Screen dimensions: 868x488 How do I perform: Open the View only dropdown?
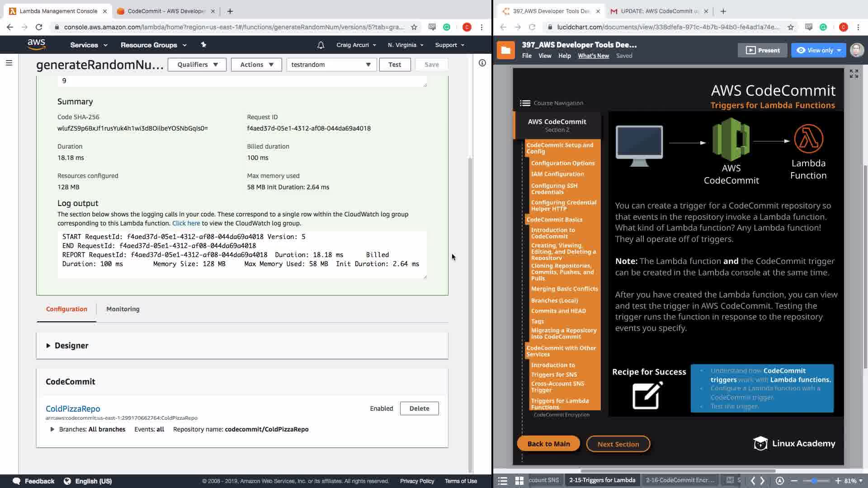click(x=819, y=50)
